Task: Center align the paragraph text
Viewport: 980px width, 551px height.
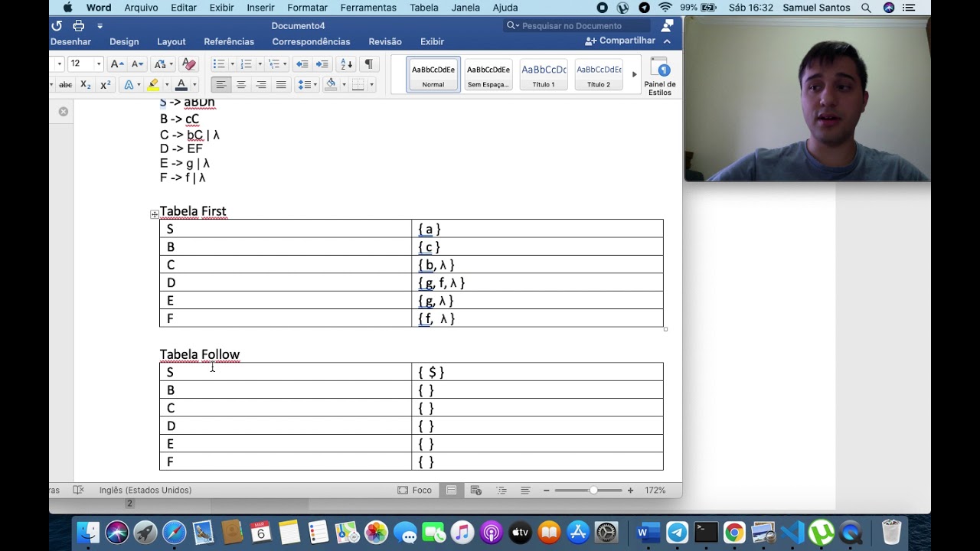Action: coord(241,85)
